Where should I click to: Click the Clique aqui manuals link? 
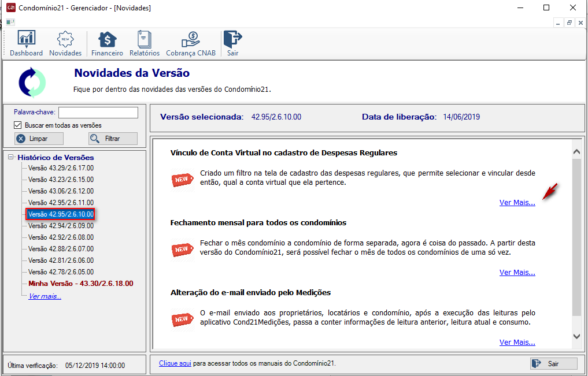pos(175,363)
